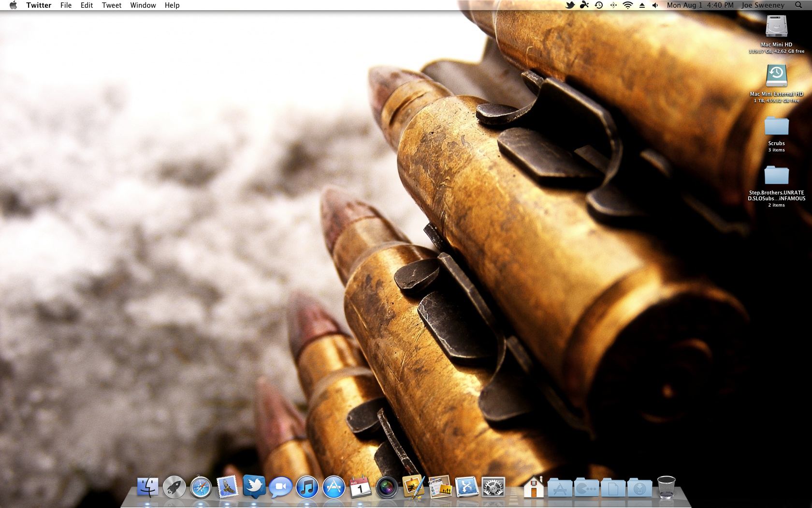
Task: Click the propeller-shaped status icon beside Twitter bird
Action: click(x=584, y=5)
